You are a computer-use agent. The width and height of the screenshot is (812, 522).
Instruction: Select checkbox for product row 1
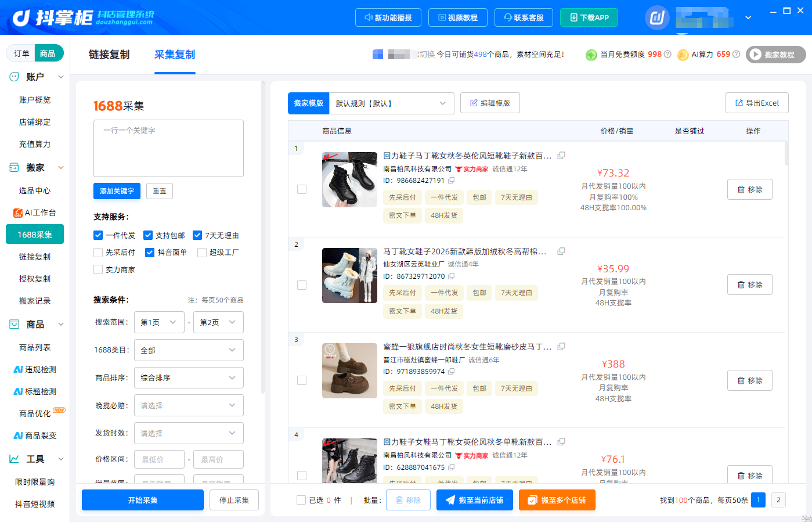pos(302,189)
